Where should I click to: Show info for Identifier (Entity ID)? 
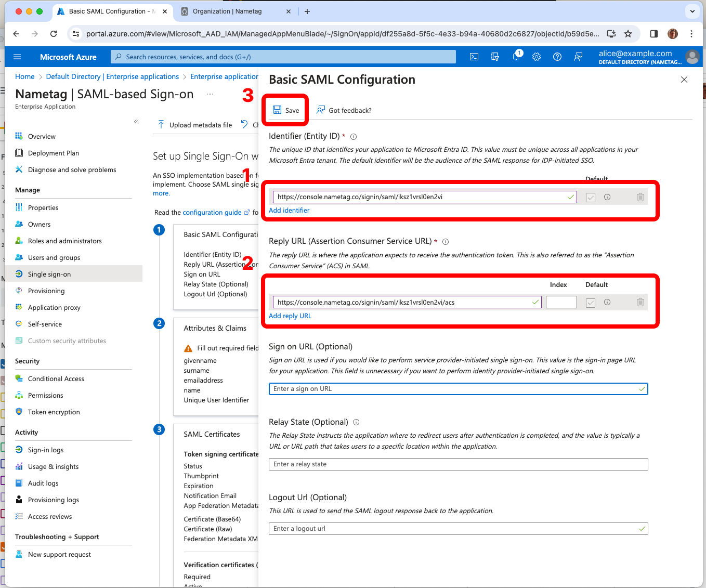[x=354, y=137]
